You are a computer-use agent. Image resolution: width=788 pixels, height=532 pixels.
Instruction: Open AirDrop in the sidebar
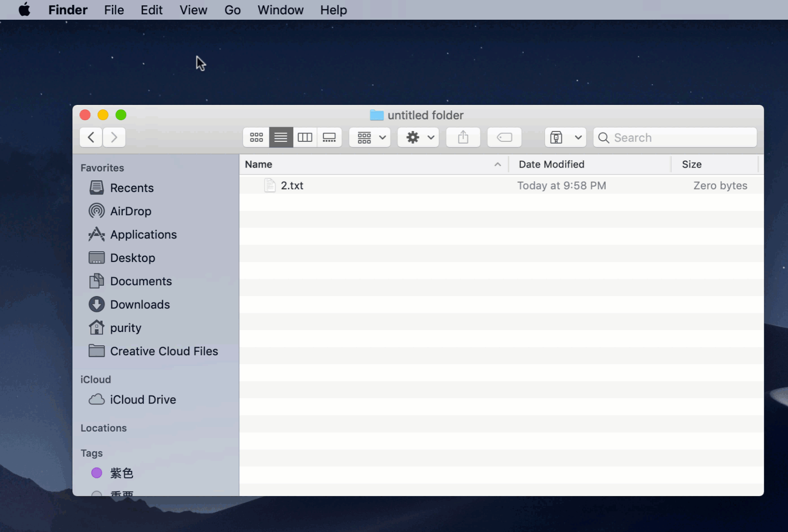pyautogui.click(x=120, y=211)
